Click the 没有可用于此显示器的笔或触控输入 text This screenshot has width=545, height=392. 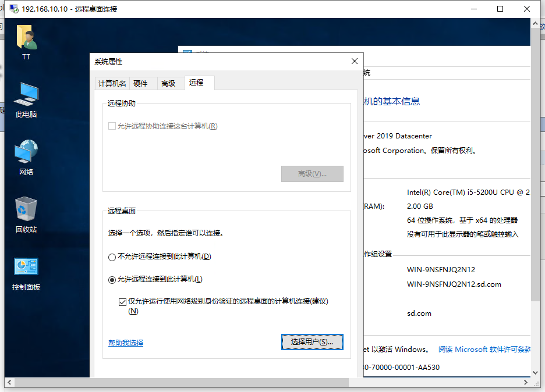tap(463, 234)
